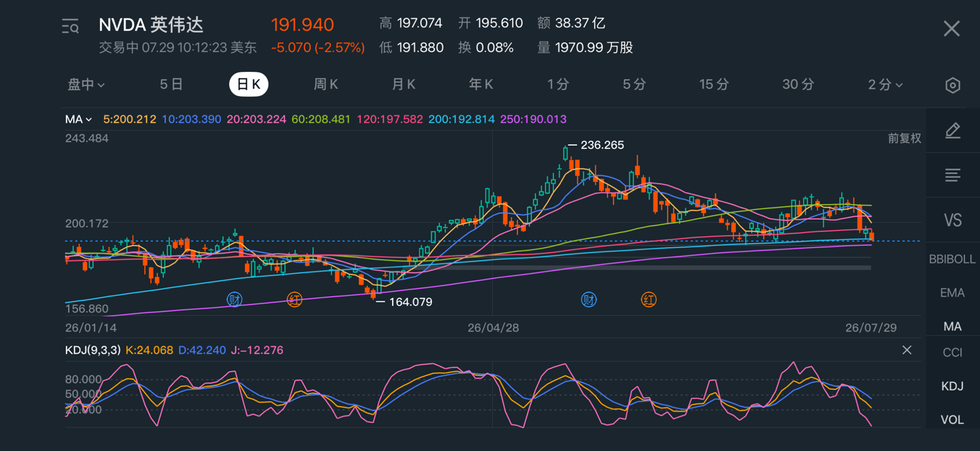Switch to the 5日 tab
The height and width of the screenshot is (451, 980).
tap(171, 84)
